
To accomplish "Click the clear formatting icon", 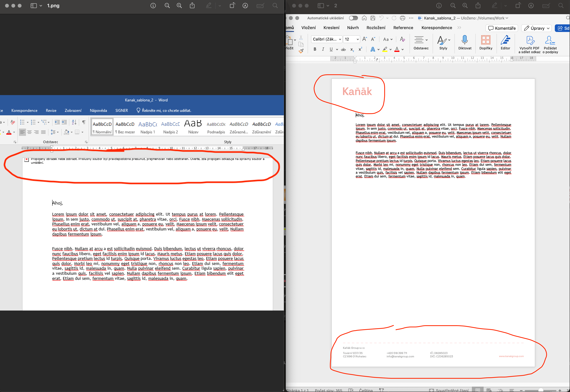I will point(402,39).
